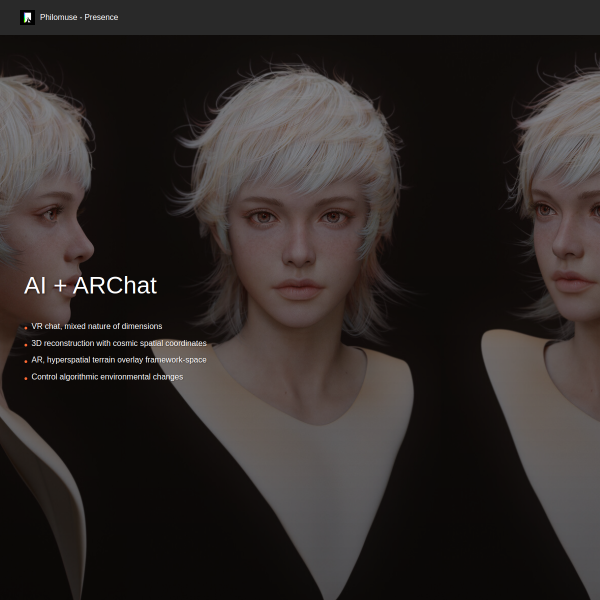Click the left profile avatar's eye
The height and width of the screenshot is (600, 600).
click(x=50, y=213)
